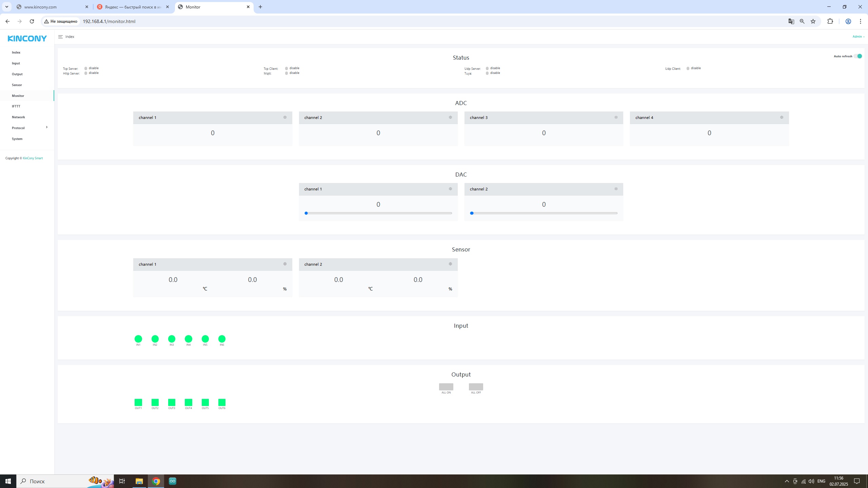Open the Admin dropdown menu

(x=858, y=37)
